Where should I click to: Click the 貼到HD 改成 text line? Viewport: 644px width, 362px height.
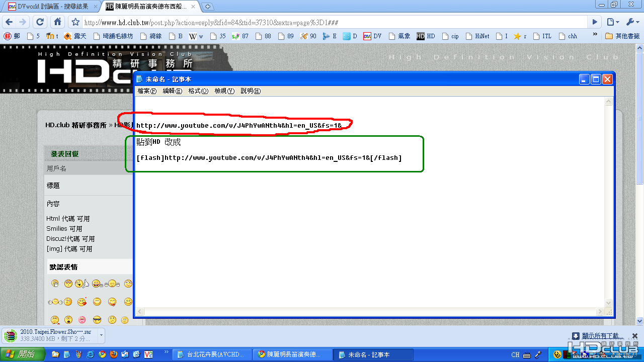pyautogui.click(x=158, y=142)
